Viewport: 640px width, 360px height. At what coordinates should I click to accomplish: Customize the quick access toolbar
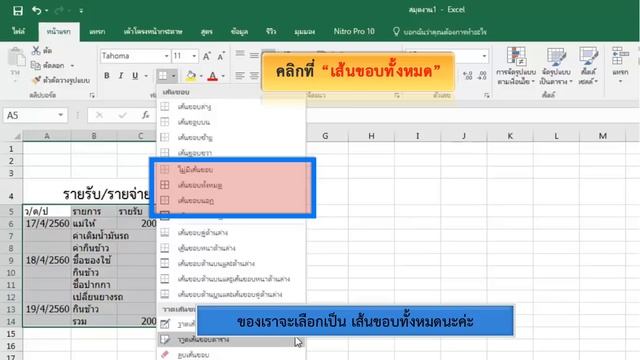81,11
